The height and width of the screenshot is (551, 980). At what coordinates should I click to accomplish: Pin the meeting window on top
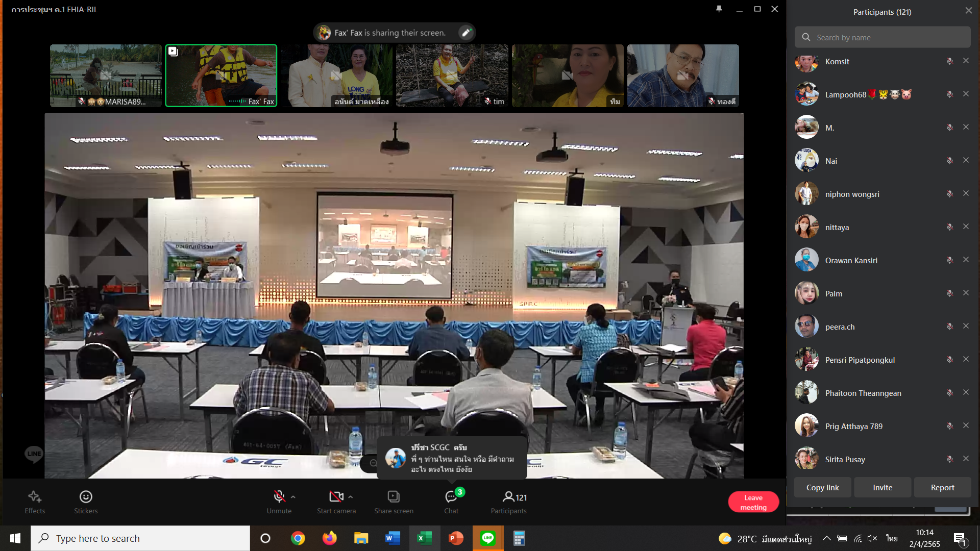point(719,9)
